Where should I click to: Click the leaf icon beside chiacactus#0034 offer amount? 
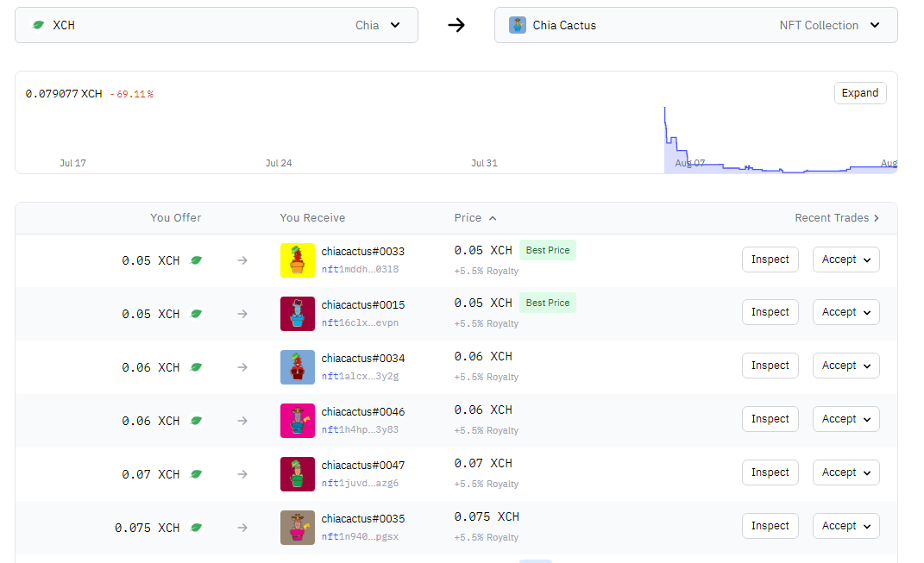pos(196,367)
